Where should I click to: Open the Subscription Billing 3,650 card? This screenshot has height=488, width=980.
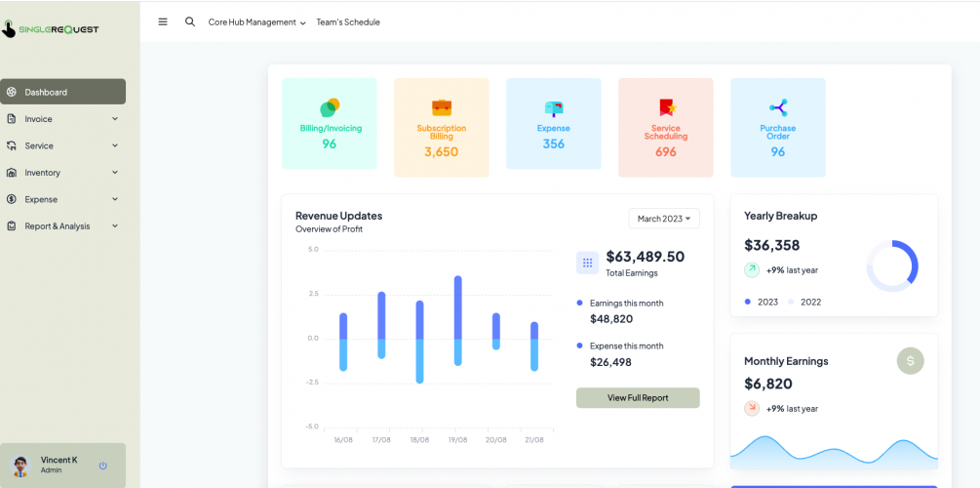pos(442,128)
